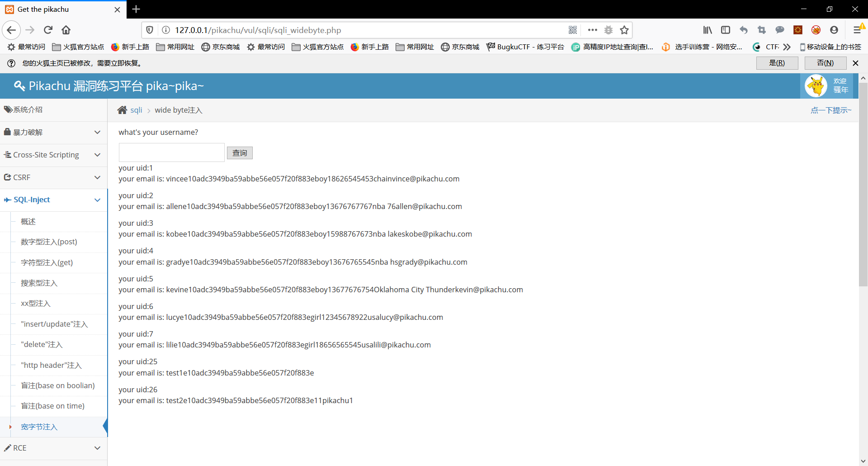The width and height of the screenshot is (868, 466).
Task: Expand the Cross-Site Scripting section
Action: (53, 155)
